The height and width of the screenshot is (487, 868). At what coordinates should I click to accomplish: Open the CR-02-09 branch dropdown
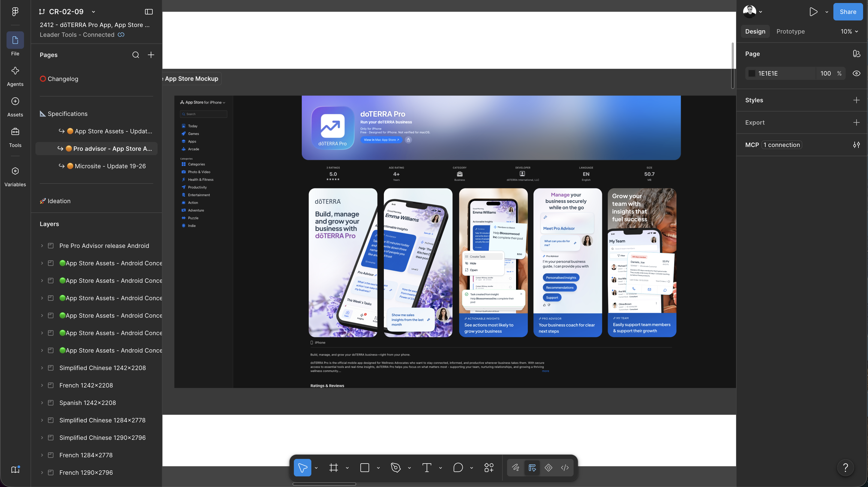click(x=94, y=12)
